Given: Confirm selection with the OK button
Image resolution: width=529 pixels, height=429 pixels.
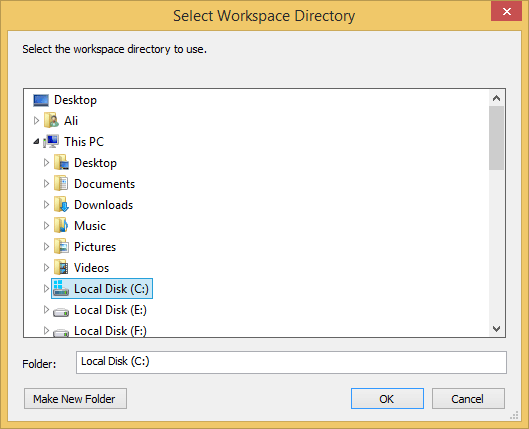Looking at the screenshot, I should click(387, 399).
